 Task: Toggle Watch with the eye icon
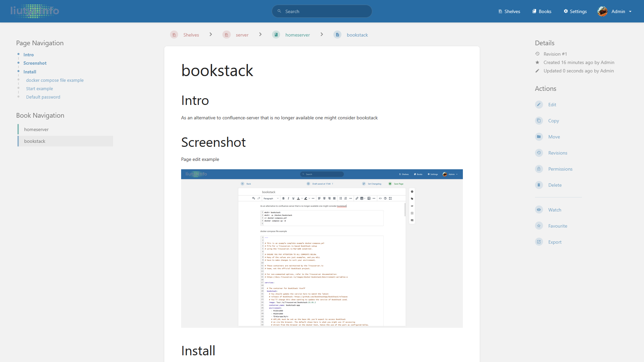click(x=539, y=210)
